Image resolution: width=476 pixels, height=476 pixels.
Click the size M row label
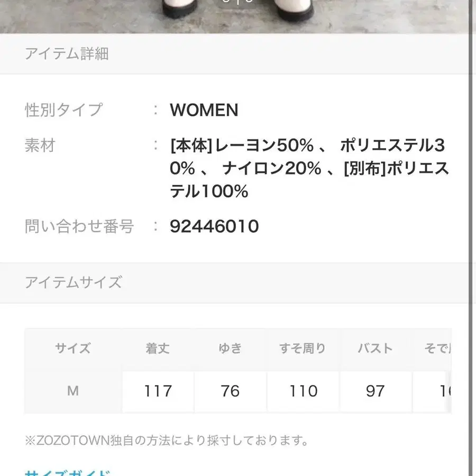point(72,391)
